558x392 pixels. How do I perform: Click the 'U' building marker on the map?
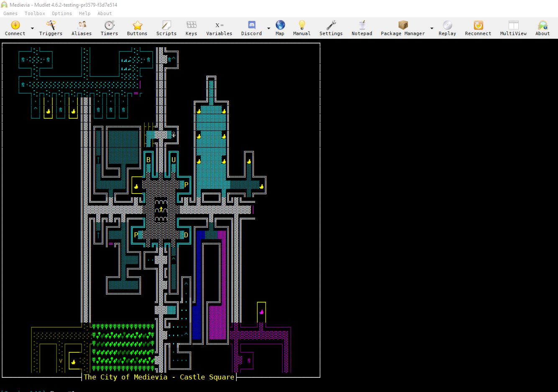pos(174,160)
